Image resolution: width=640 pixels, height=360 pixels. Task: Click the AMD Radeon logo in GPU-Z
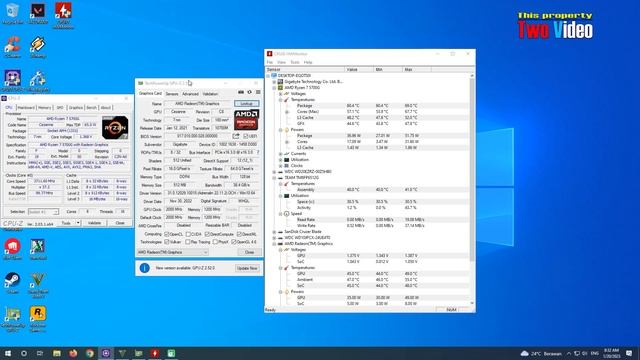coord(246,119)
